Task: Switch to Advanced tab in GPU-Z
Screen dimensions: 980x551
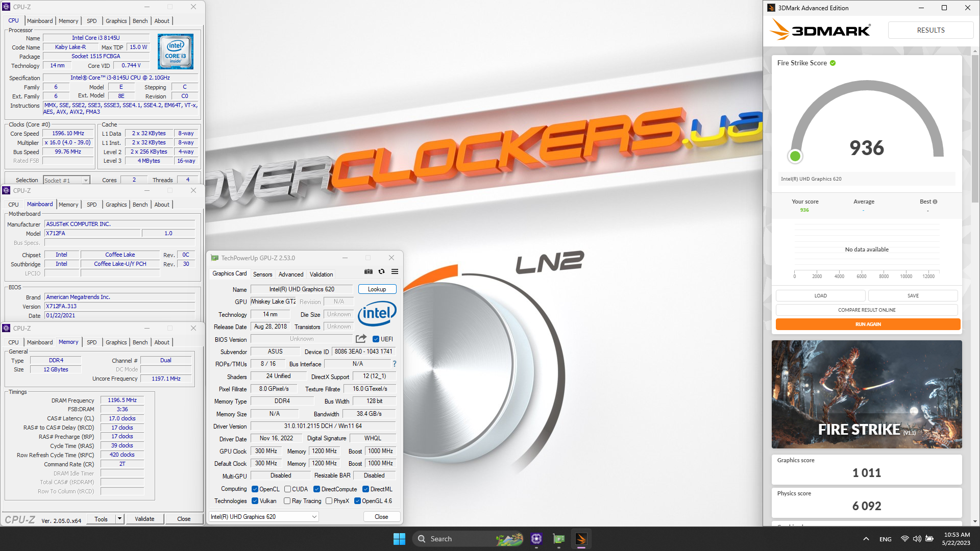Action: pyautogui.click(x=291, y=274)
